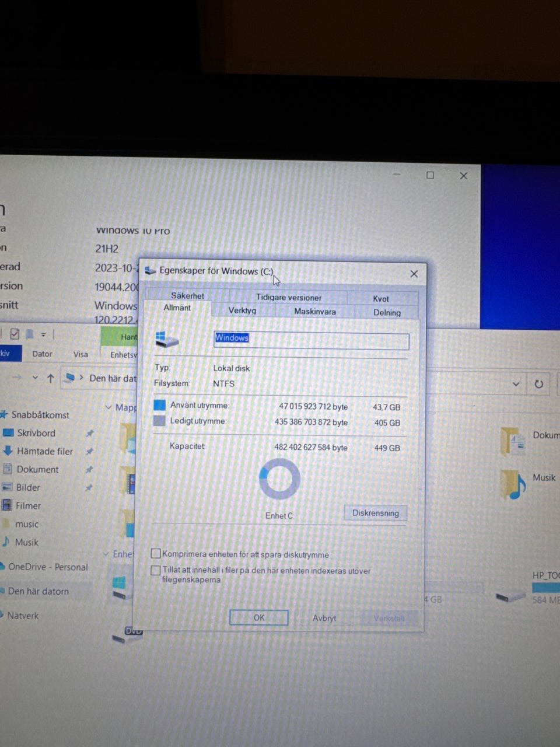Click the Filmer film-strip icon in sidebar

(x=7, y=505)
